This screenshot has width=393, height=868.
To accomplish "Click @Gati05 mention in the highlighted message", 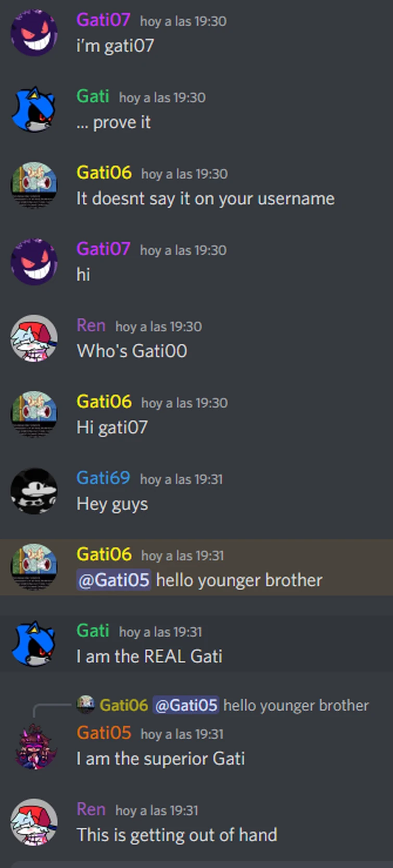I will [114, 580].
